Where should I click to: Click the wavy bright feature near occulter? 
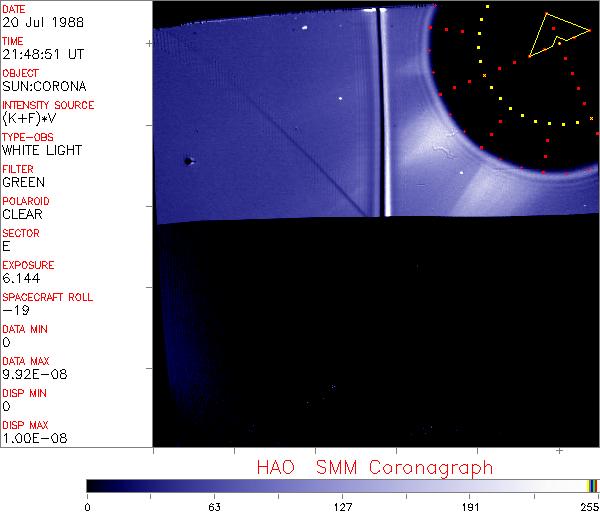point(438,154)
